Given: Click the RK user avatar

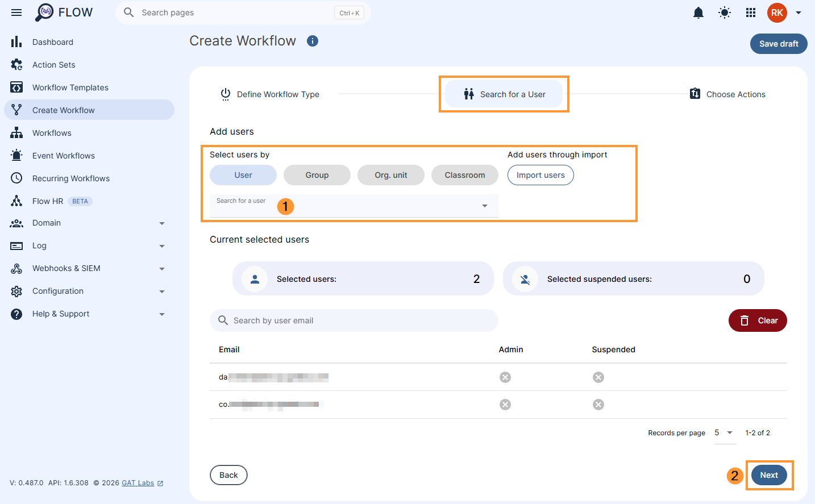Looking at the screenshot, I should (777, 13).
